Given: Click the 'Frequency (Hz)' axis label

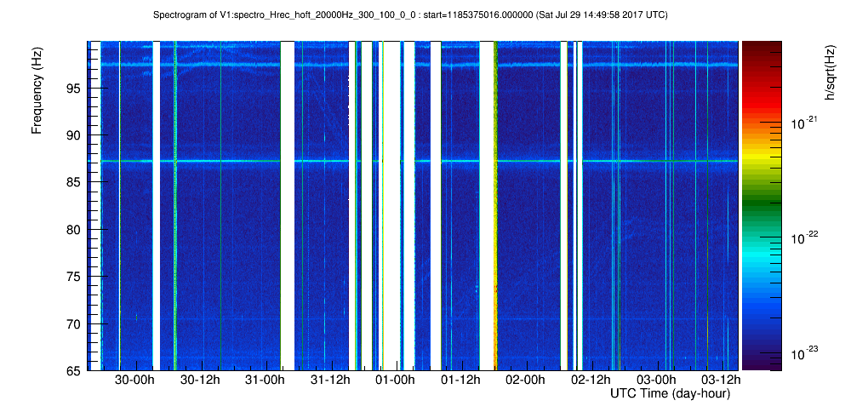Looking at the screenshot, I should [37, 89].
